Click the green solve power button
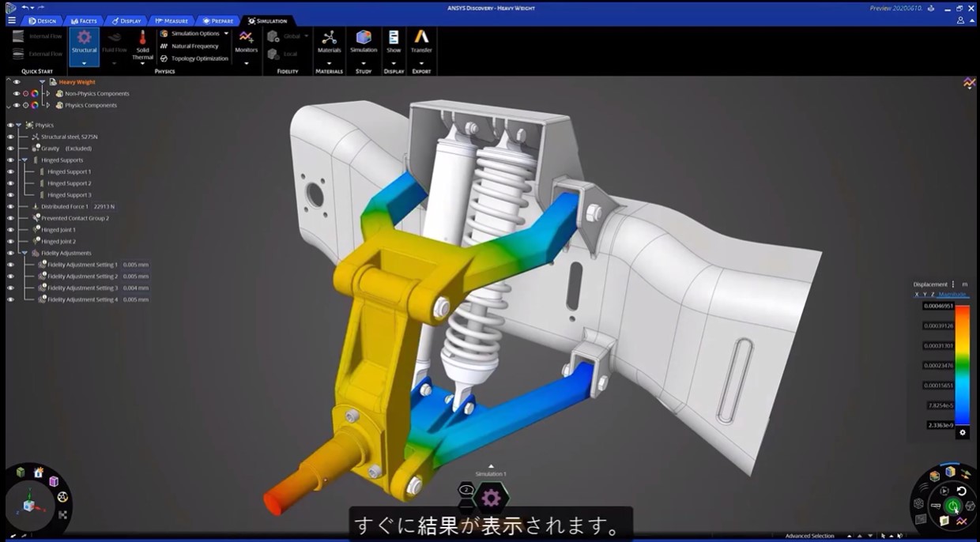The width and height of the screenshot is (980, 542). [x=953, y=506]
